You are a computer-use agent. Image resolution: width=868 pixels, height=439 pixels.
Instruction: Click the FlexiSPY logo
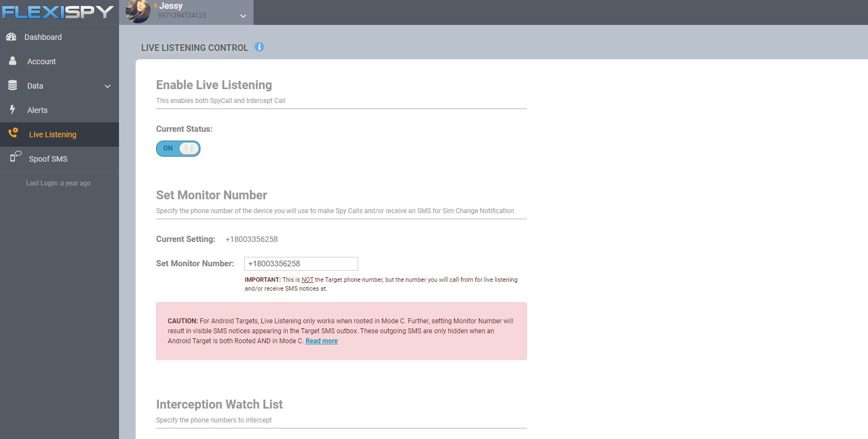(58, 12)
